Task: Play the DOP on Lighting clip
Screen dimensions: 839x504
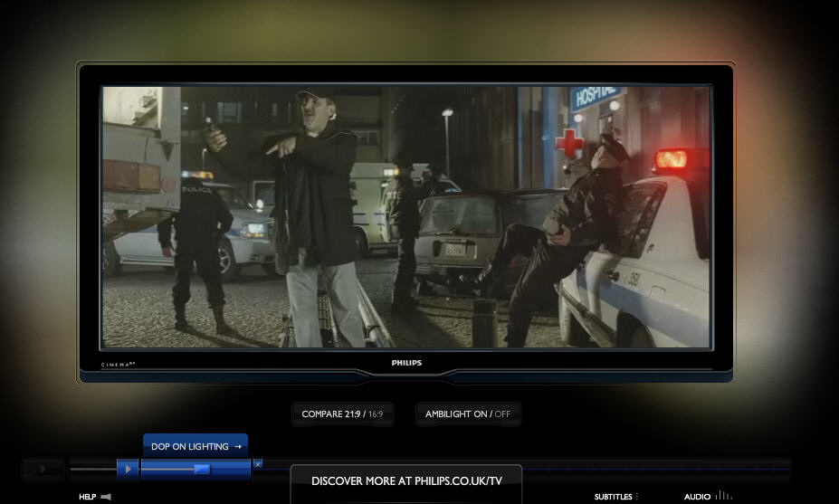Action: click(128, 470)
